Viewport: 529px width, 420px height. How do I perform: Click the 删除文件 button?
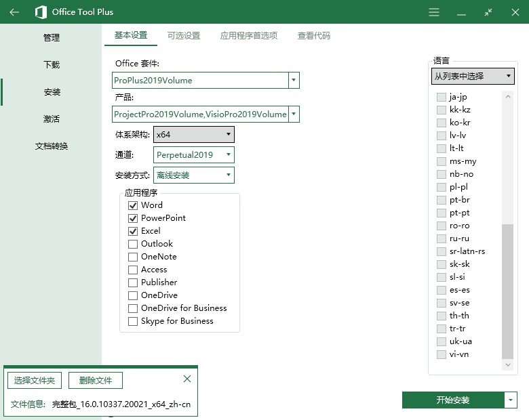pyautogui.click(x=96, y=380)
